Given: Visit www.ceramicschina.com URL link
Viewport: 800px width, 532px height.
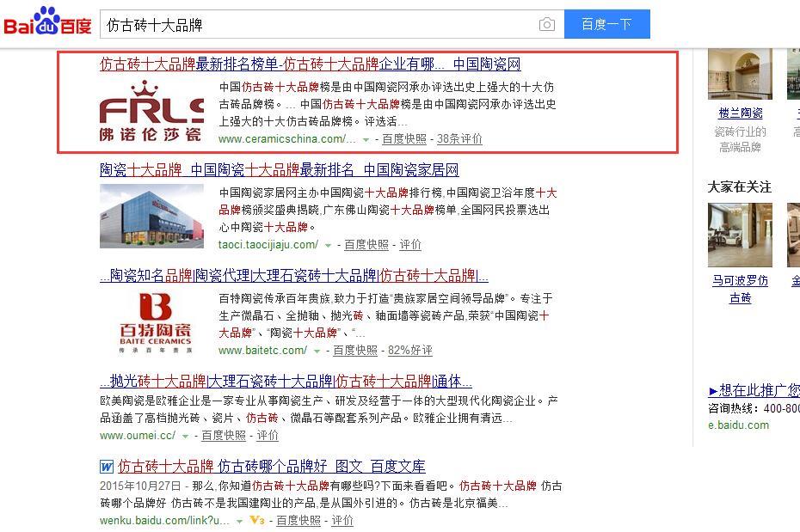Looking at the screenshot, I should pos(287,138).
